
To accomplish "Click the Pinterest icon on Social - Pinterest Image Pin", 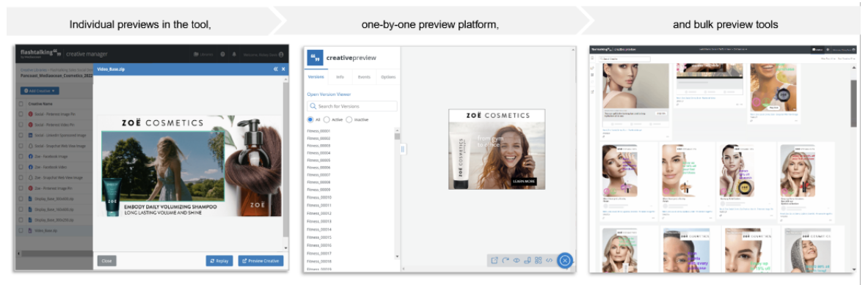I will (x=30, y=114).
